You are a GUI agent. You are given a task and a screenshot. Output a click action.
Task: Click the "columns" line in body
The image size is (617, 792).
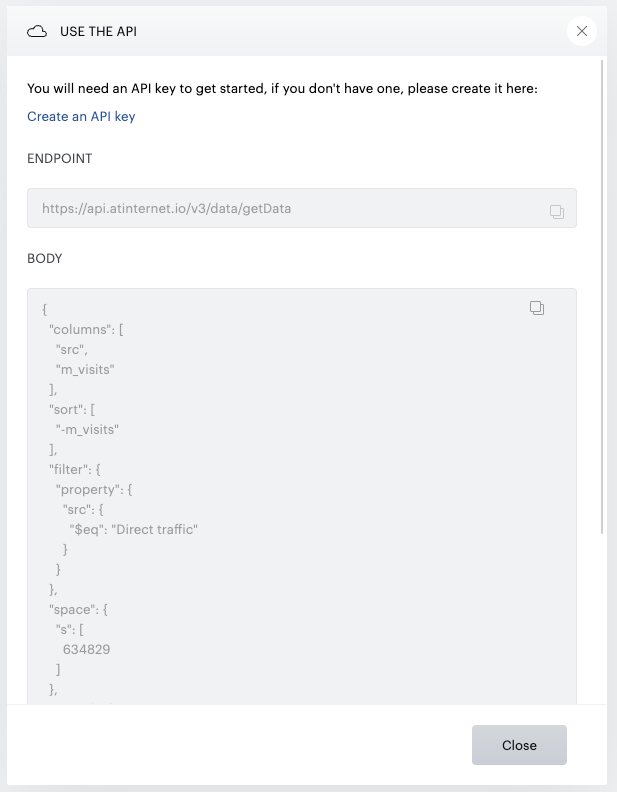[x=85, y=329]
